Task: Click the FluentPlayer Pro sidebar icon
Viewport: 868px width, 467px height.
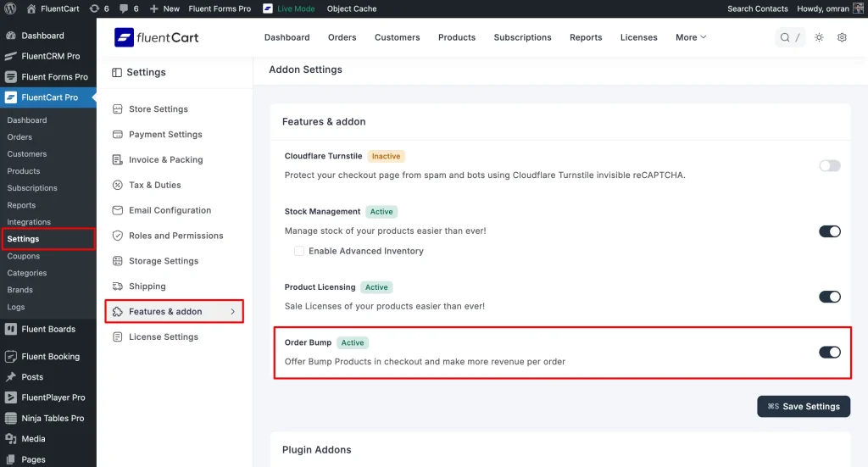Action: pos(10,398)
